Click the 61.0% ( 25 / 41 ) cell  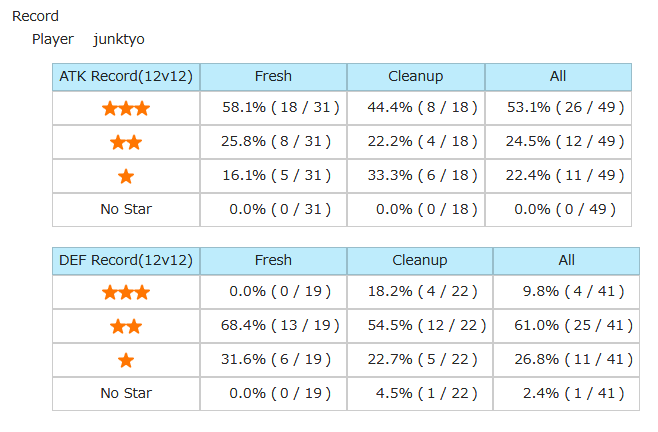tap(568, 325)
